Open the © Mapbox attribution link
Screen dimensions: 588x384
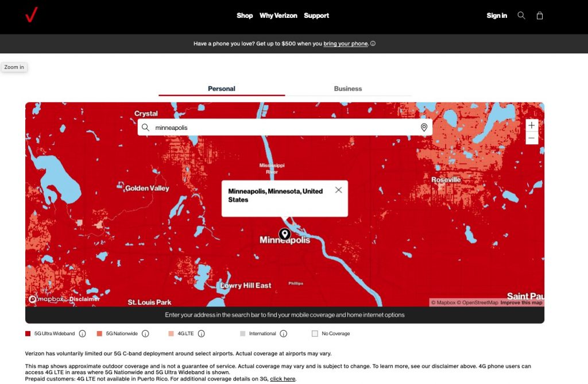(x=443, y=302)
